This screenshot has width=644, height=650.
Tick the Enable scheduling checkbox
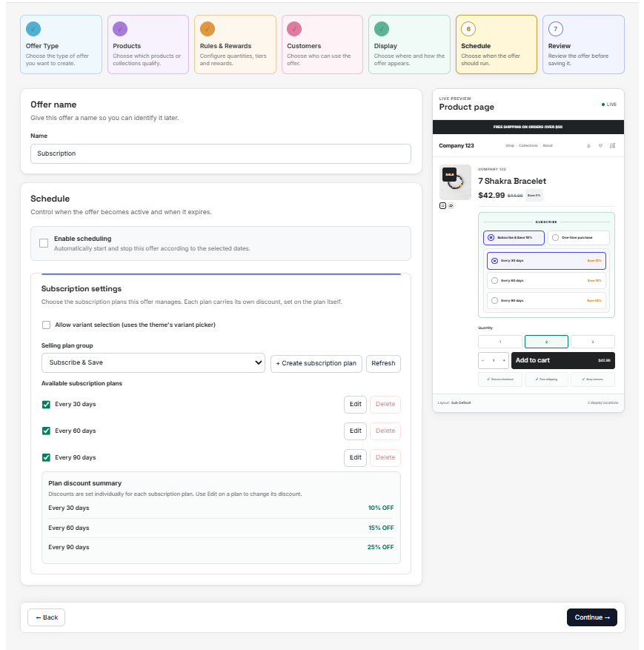coord(44,243)
